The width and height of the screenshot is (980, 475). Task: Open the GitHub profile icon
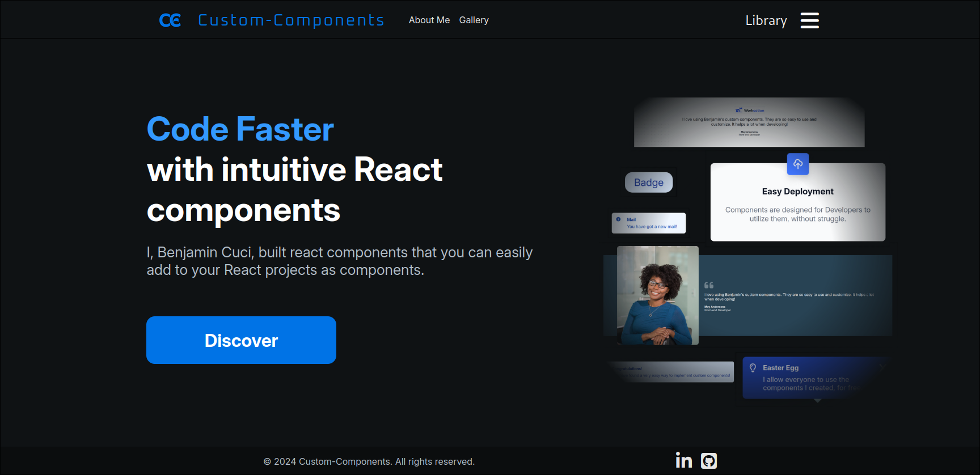click(709, 460)
